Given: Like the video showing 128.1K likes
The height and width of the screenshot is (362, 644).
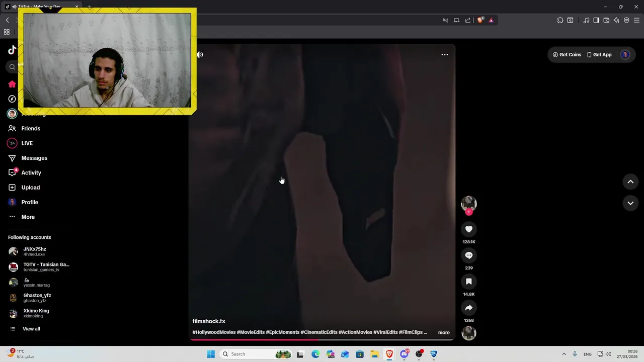Looking at the screenshot, I should 469,229.
